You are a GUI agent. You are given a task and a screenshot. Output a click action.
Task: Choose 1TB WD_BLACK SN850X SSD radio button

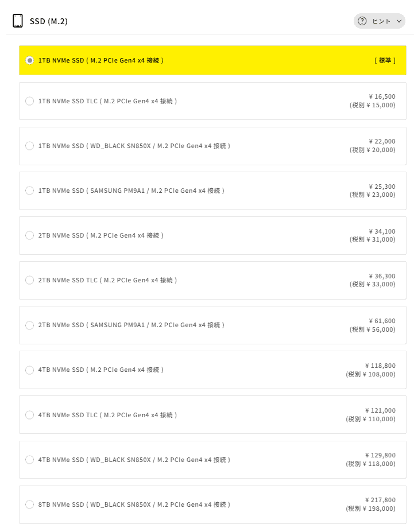30,146
